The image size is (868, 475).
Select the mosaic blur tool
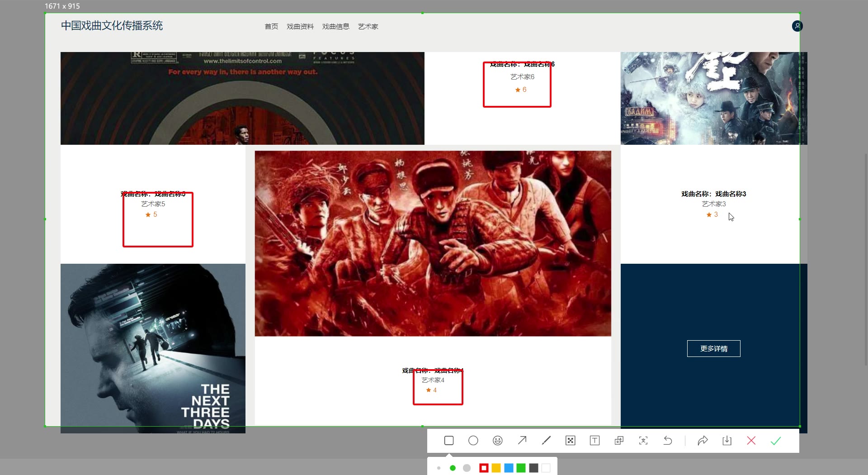(x=571, y=441)
